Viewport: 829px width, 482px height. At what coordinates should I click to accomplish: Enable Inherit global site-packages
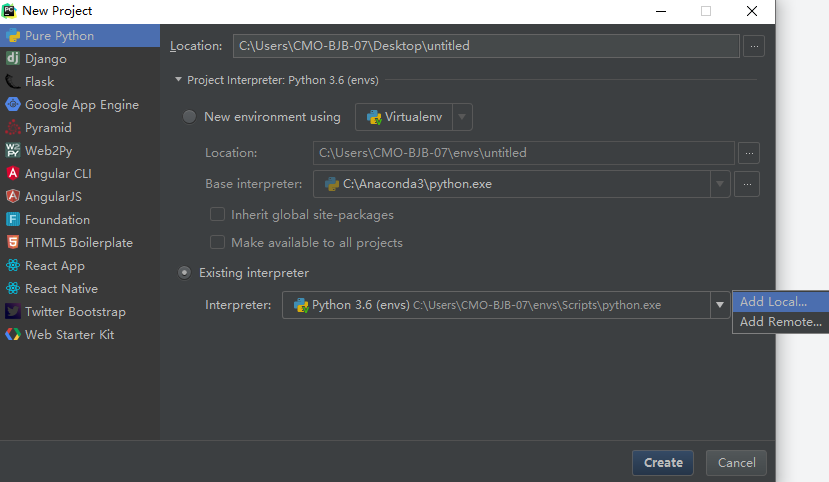tap(217, 214)
